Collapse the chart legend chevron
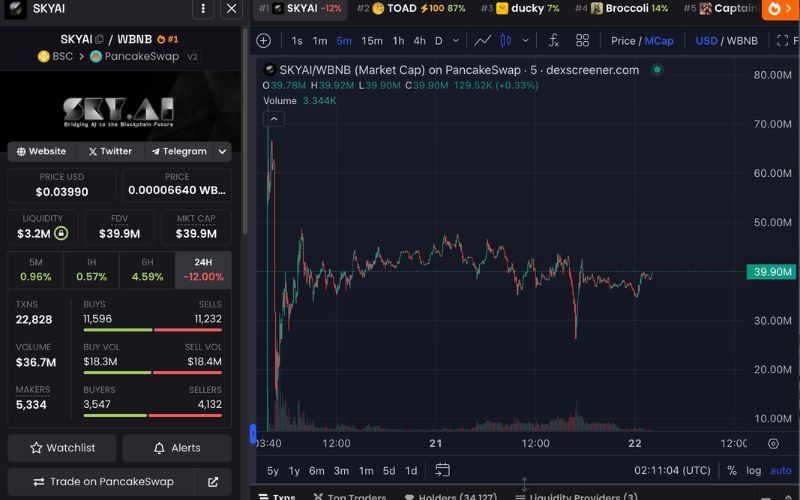The height and width of the screenshot is (500, 800). coord(274,119)
